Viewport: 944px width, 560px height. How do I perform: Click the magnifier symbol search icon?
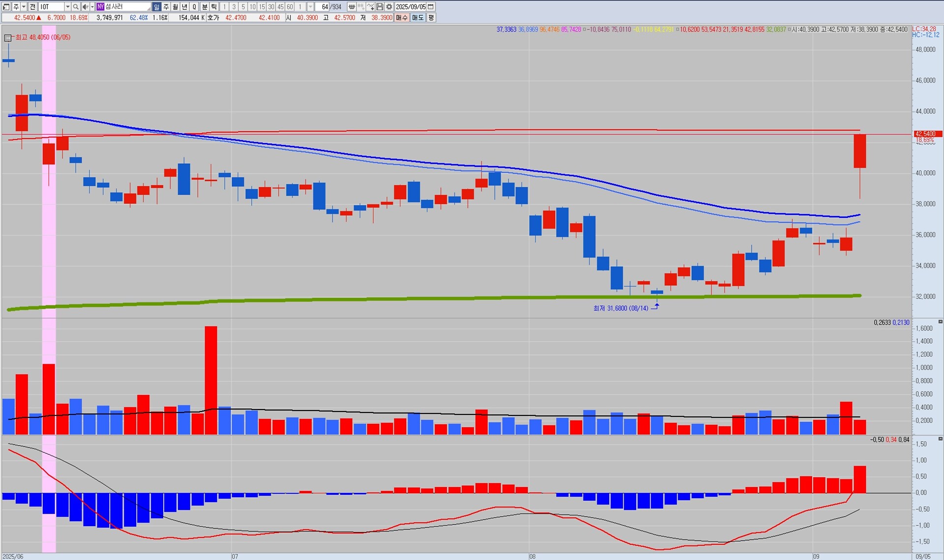pyautogui.click(x=76, y=7)
